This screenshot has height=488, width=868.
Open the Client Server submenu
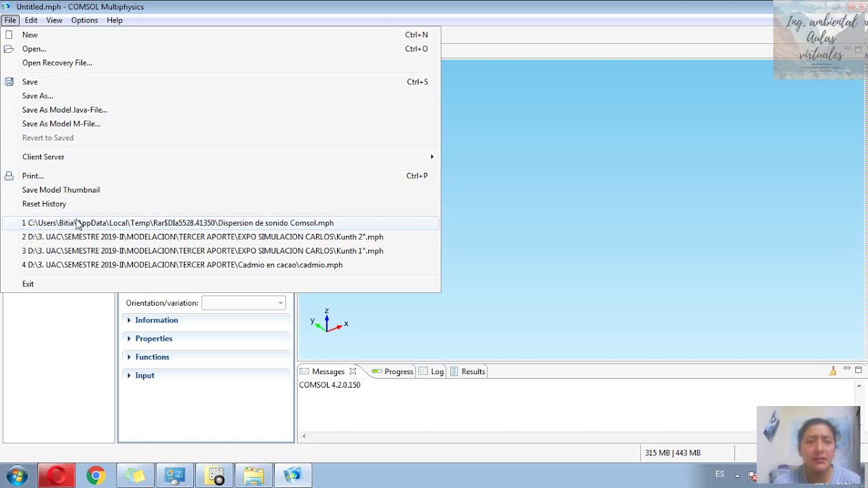click(x=220, y=157)
